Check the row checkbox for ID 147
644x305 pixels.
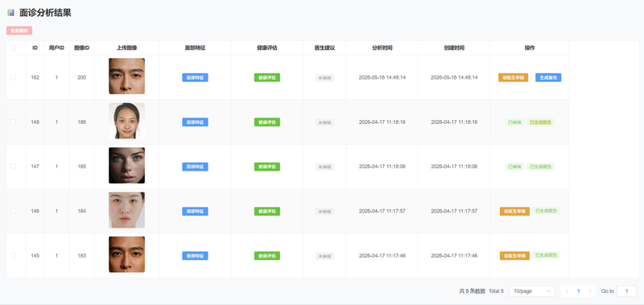click(13, 167)
